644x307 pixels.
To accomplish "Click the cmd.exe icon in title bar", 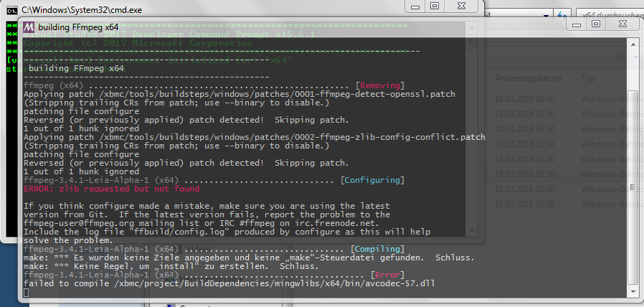I will pos(12,10).
